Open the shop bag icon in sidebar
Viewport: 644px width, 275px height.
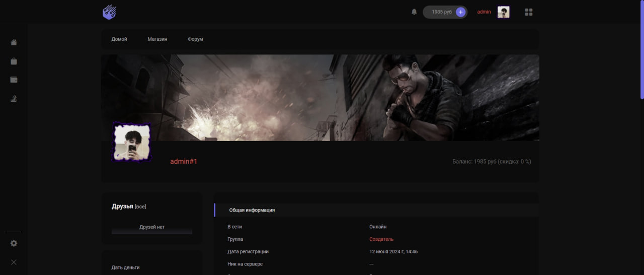(x=14, y=61)
